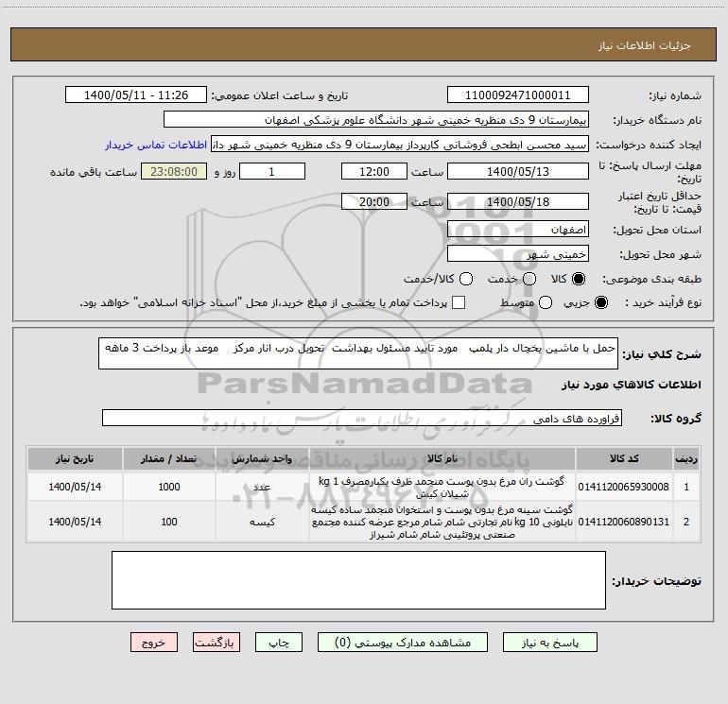Click the price validity date 1400/05/18
The image size is (728, 704).
[518, 201]
